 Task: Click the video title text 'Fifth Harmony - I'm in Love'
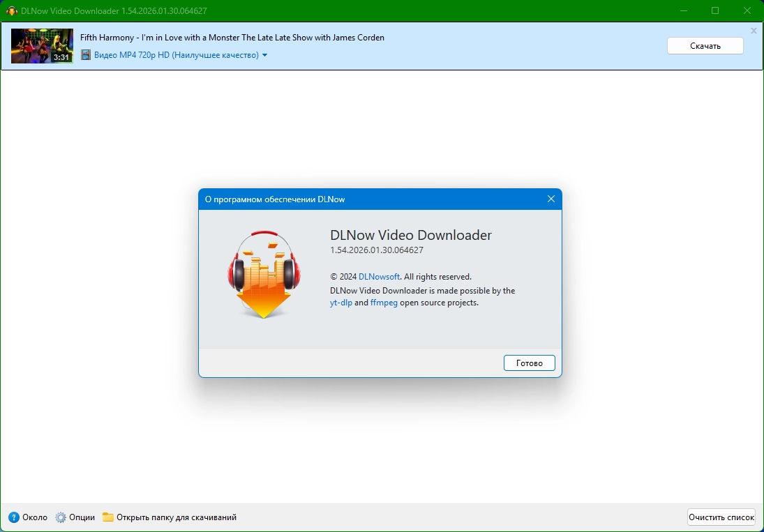pos(232,38)
